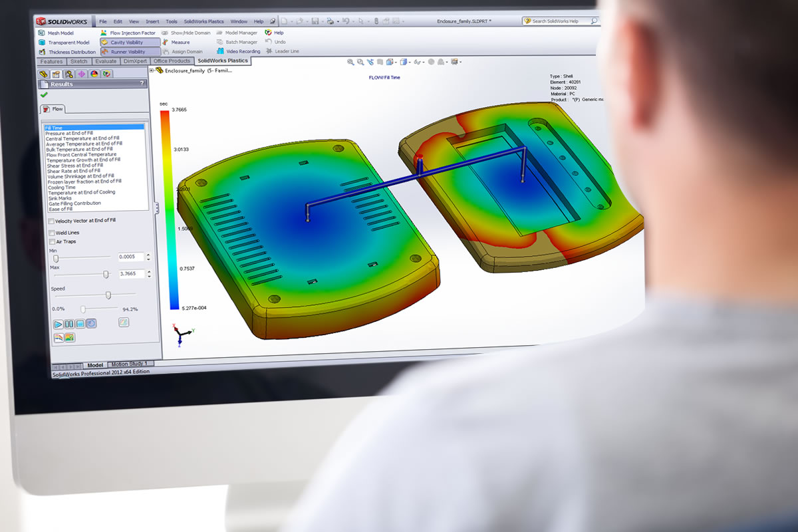
Task: Toggle Runner Visibility
Action: click(x=130, y=52)
